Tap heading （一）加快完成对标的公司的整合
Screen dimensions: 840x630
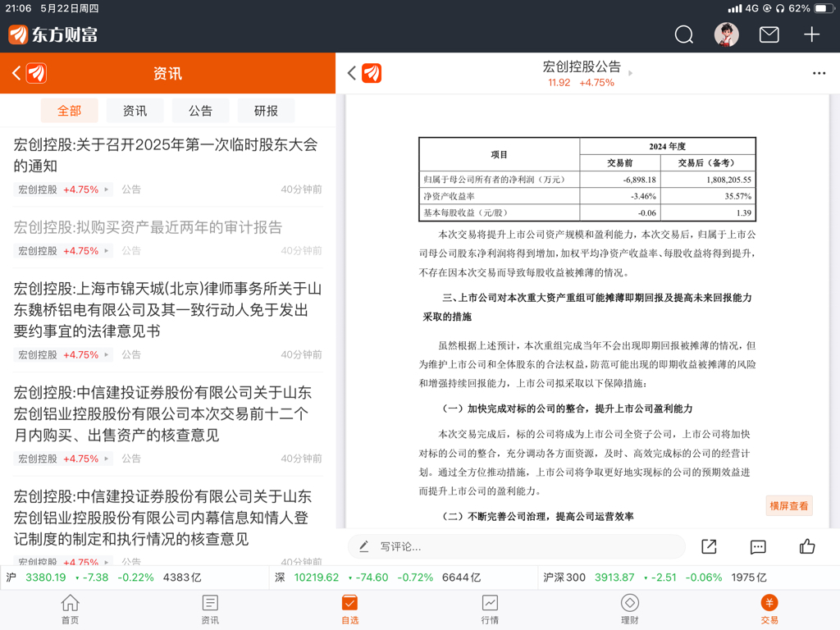tap(568, 409)
